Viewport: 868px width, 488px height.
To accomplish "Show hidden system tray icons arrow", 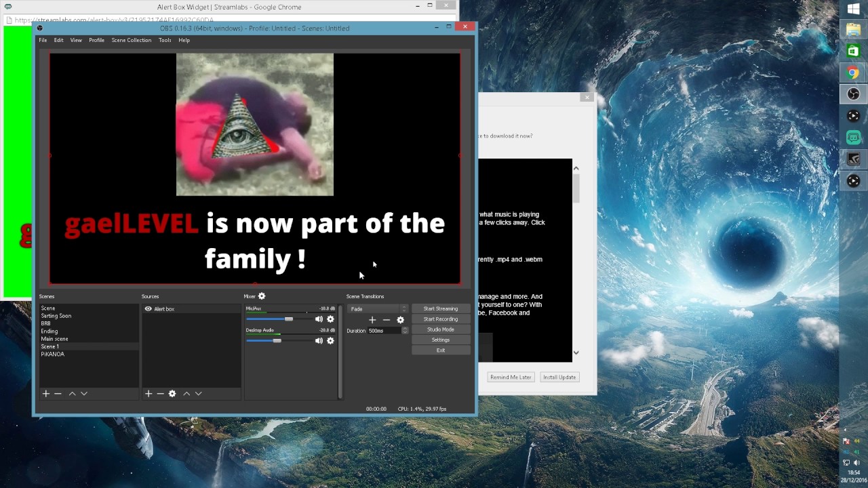I will (844, 430).
